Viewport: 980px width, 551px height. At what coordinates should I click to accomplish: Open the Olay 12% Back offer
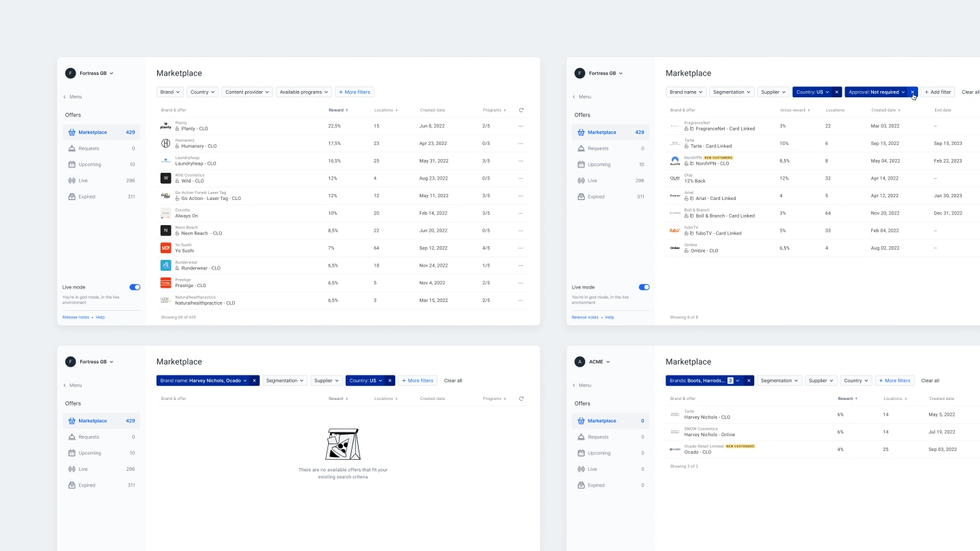click(x=823, y=178)
